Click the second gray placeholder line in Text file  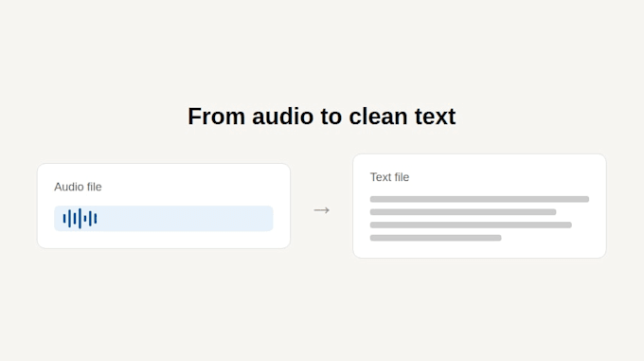point(463,212)
